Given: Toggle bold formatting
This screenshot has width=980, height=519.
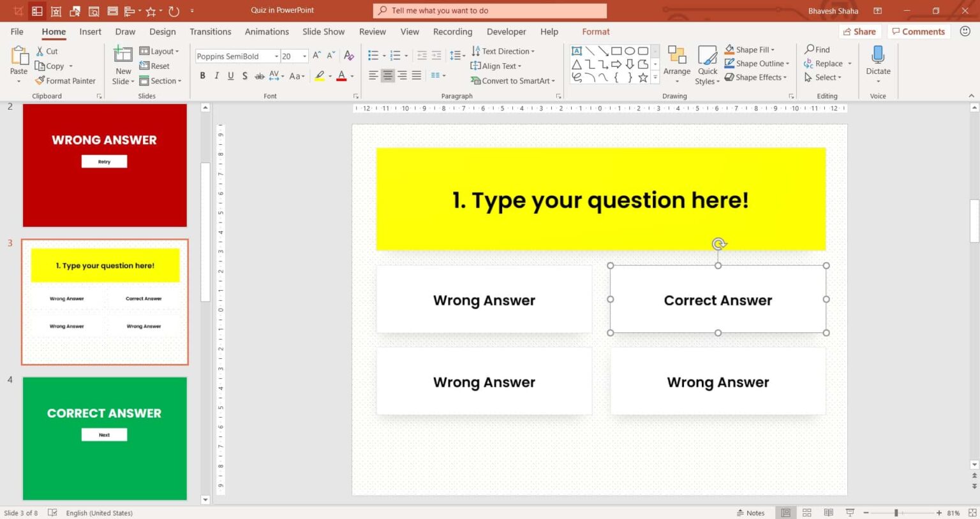Looking at the screenshot, I should pos(202,75).
